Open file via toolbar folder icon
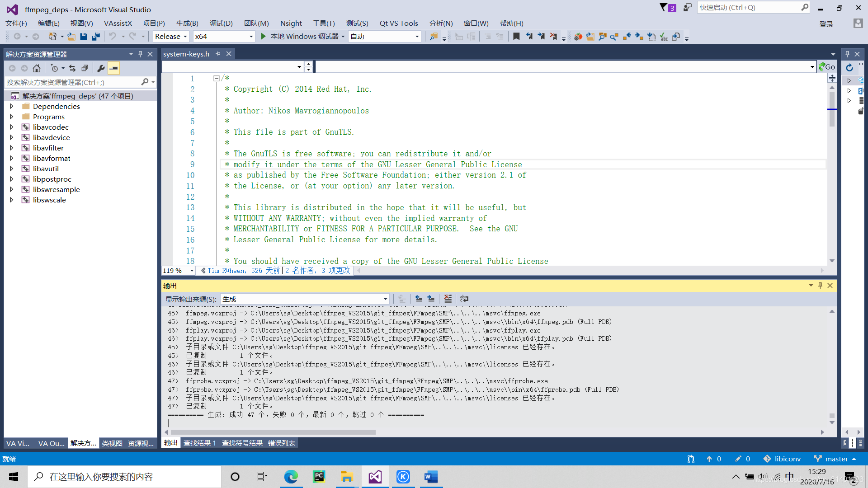The image size is (868, 488). tap(71, 37)
